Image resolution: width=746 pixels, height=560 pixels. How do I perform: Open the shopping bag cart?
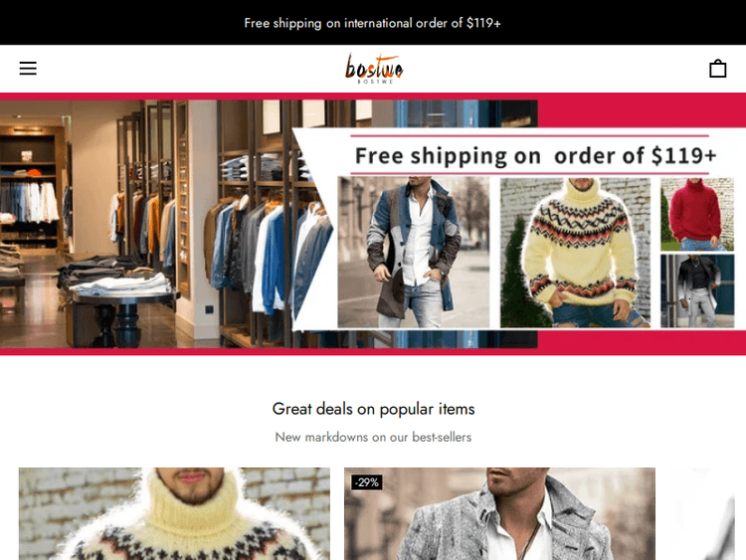click(717, 69)
